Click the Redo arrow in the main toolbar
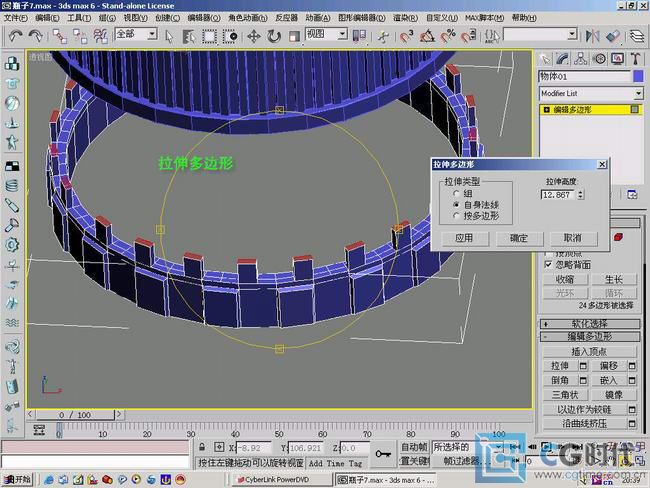Viewport: 650px width, 488px height. (x=36, y=36)
